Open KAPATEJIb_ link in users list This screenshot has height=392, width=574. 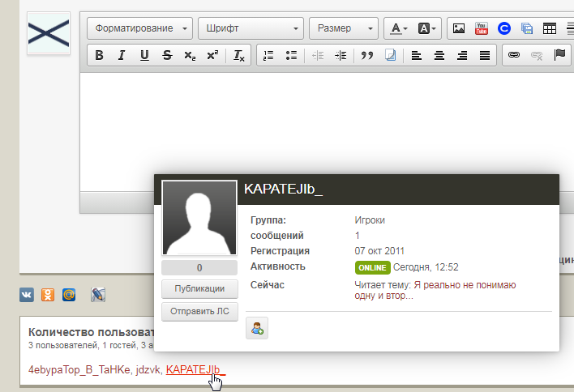pos(195,369)
